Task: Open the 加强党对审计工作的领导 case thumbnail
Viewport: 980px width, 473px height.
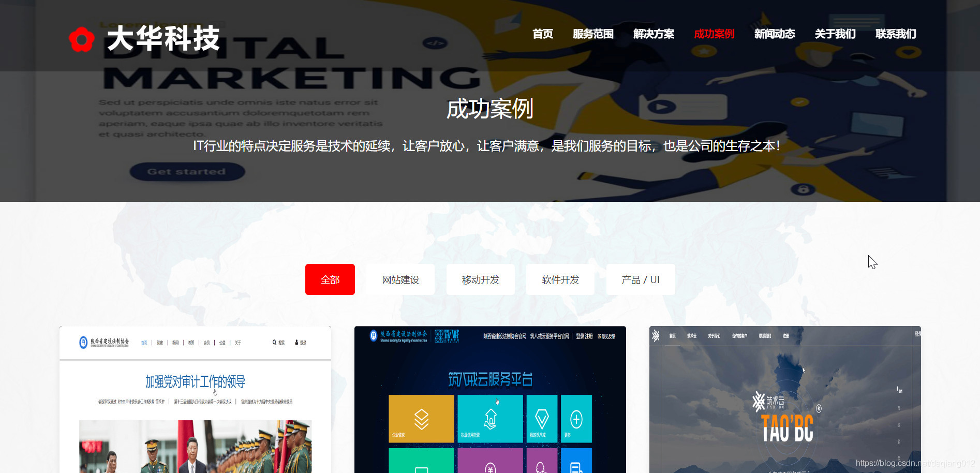Action: coord(195,400)
